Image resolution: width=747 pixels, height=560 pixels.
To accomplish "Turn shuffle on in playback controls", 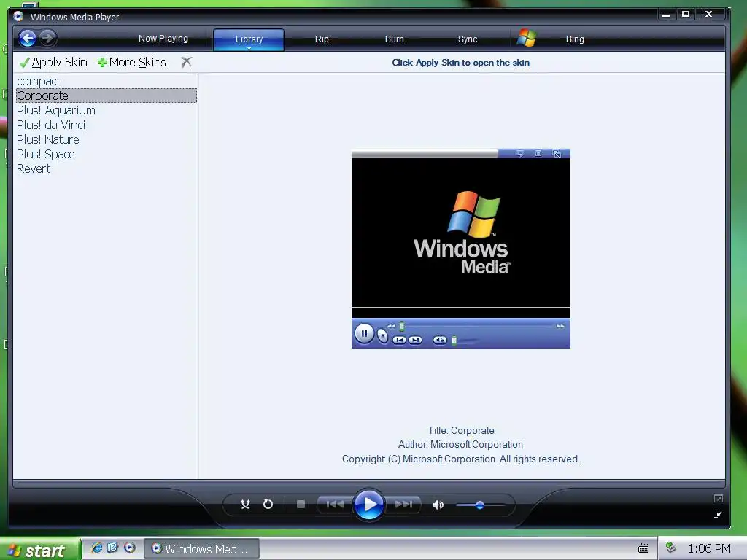I will [x=245, y=505].
